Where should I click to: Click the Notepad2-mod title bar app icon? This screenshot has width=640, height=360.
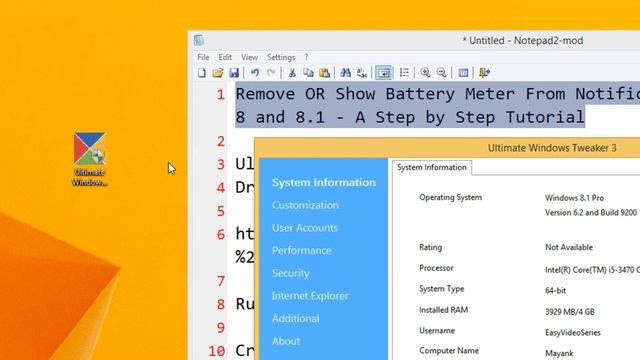pyautogui.click(x=199, y=40)
